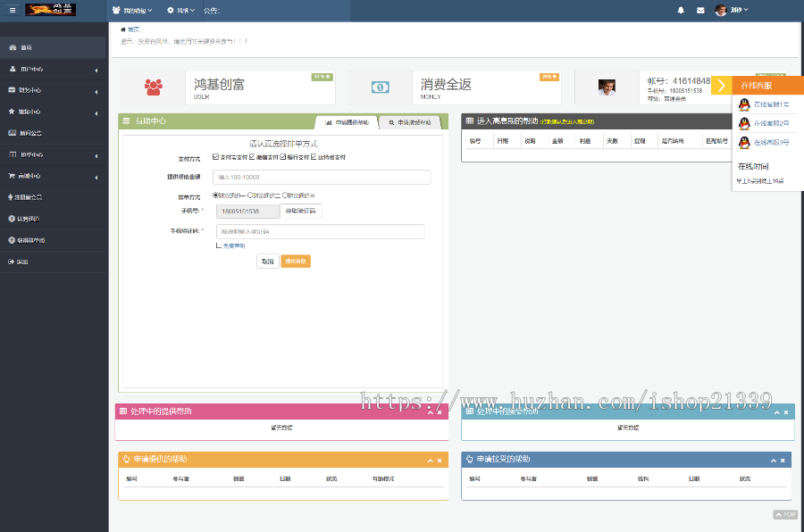Open the 在线客服3号 link

click(771, 143)
